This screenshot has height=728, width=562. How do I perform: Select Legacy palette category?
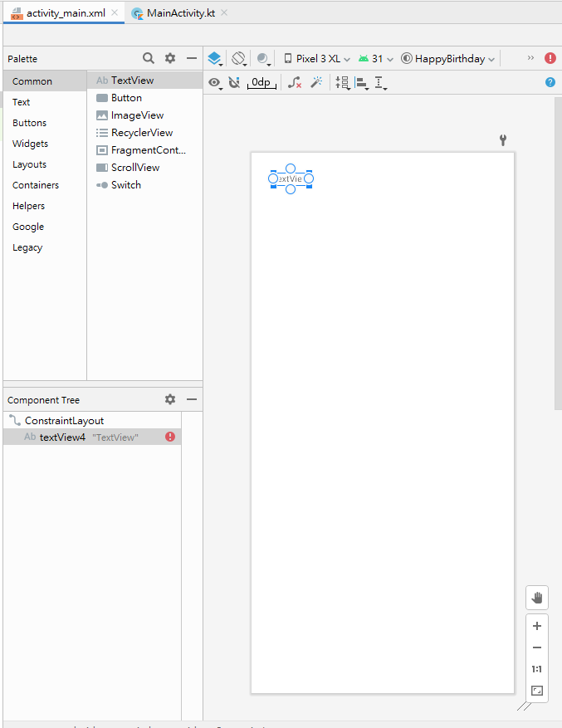(45, 247)
